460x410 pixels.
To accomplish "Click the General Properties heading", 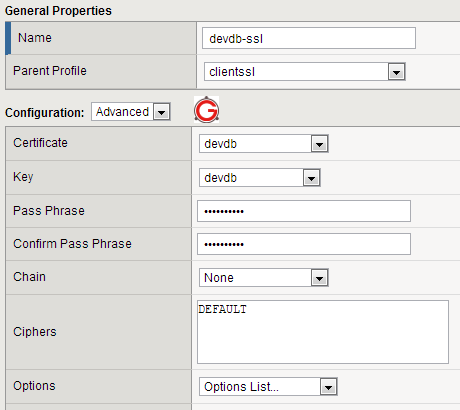I will click(58, 11).
